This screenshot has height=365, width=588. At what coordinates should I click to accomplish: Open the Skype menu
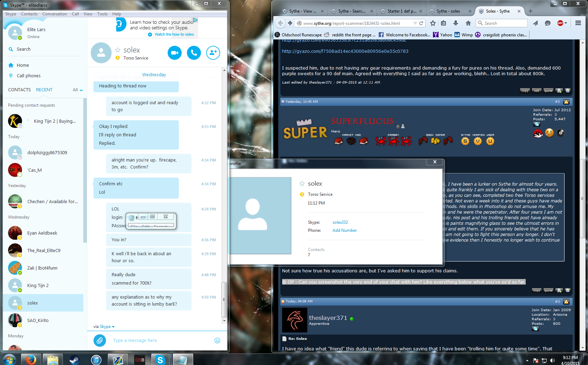point(11,14)
